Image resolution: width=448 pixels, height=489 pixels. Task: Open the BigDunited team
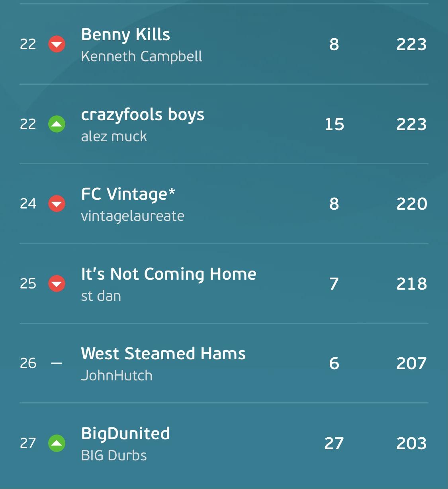125,434
